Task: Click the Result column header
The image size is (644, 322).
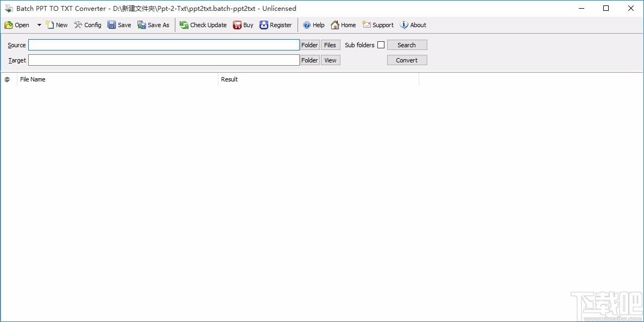Action: pyautogui.click(x=318, y=79)
